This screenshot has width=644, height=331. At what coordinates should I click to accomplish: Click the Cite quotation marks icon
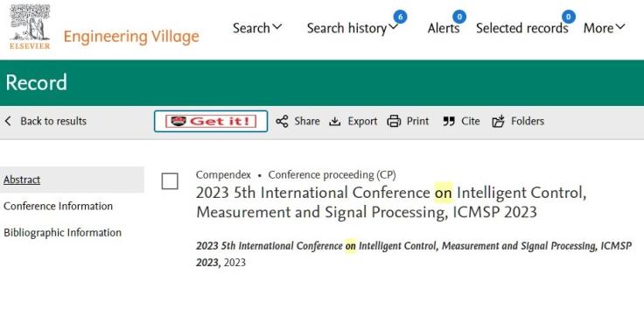pyautogui.click(x=449, y=122)
